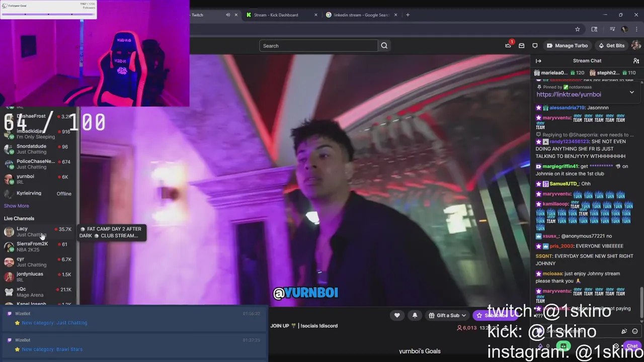Toggle the notification bell for yurnboi
The width and height of the screenshot is (644, 362).
[415, 315]
